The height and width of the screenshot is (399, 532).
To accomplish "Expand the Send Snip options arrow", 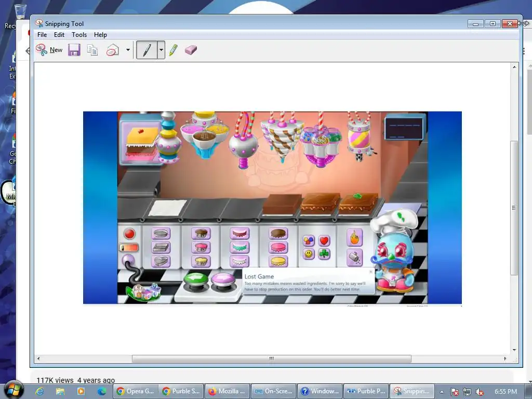I will (128, 50).
